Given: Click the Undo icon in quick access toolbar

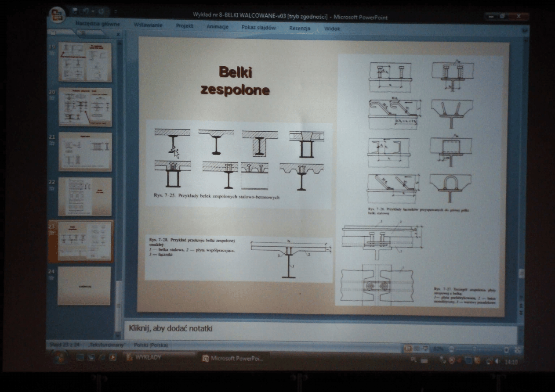Looking at the screenshot, I should pyautogui.click(x=87, y=10).
